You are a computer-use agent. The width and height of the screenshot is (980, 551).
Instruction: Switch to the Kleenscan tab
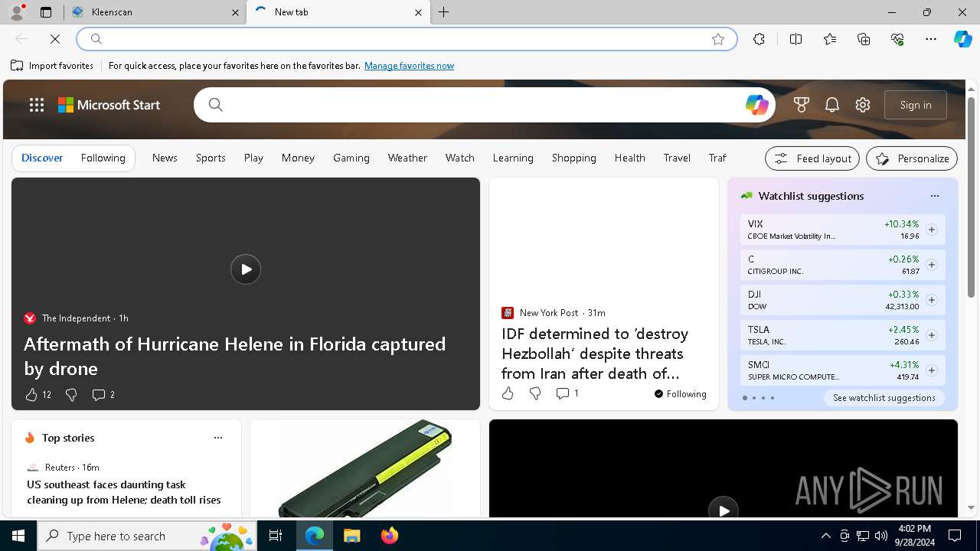[x=155, y=12]
